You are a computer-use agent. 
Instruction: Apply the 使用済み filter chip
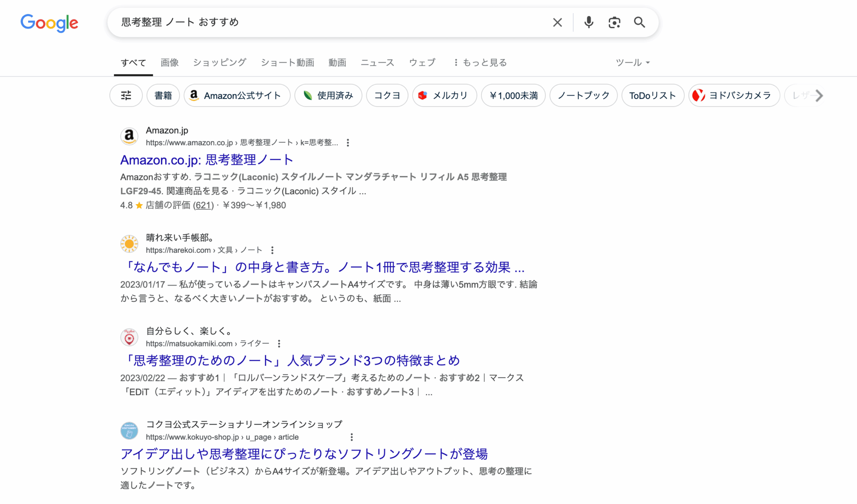pos(328,96)
